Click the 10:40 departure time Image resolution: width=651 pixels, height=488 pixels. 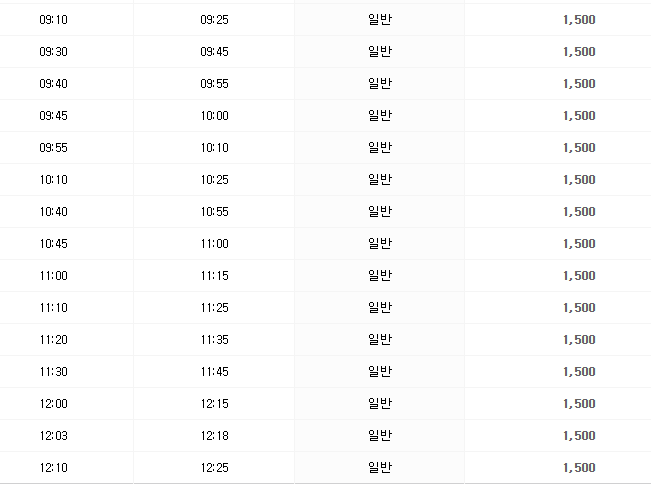[53, 212]
